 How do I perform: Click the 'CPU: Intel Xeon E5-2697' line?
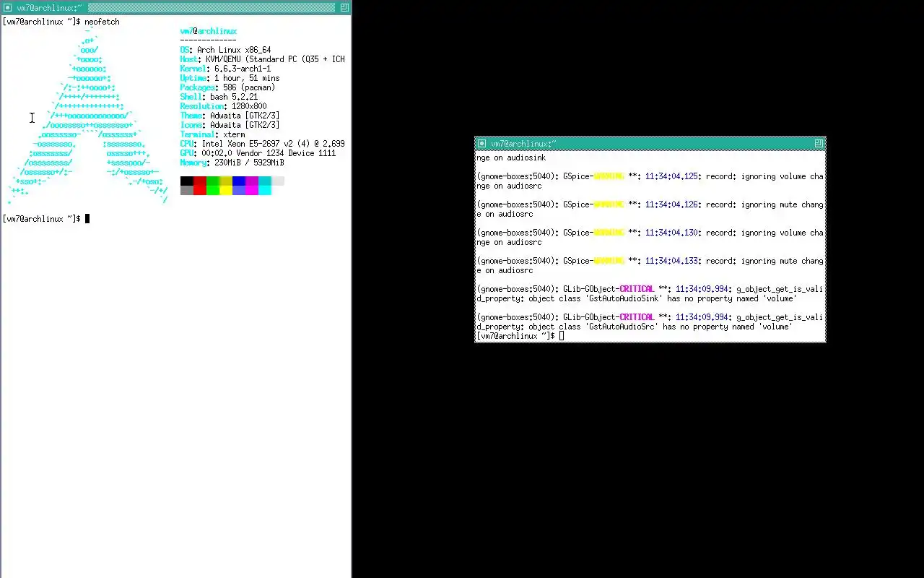pos(262,144)
